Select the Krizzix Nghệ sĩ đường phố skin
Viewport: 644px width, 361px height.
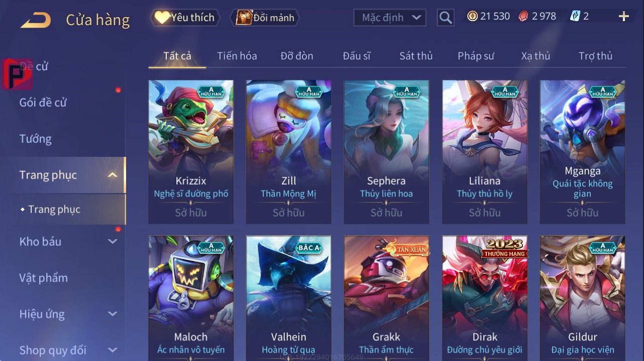[x=191, y=152]
